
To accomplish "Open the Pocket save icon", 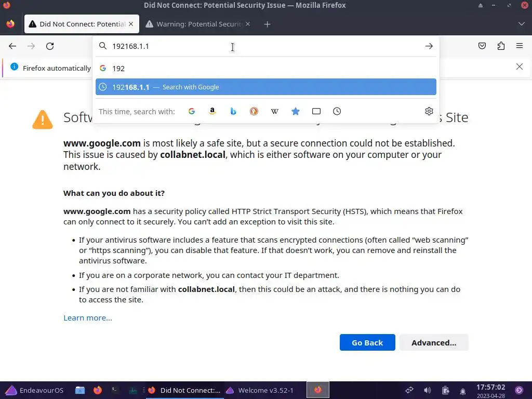I will pos(482,46).
